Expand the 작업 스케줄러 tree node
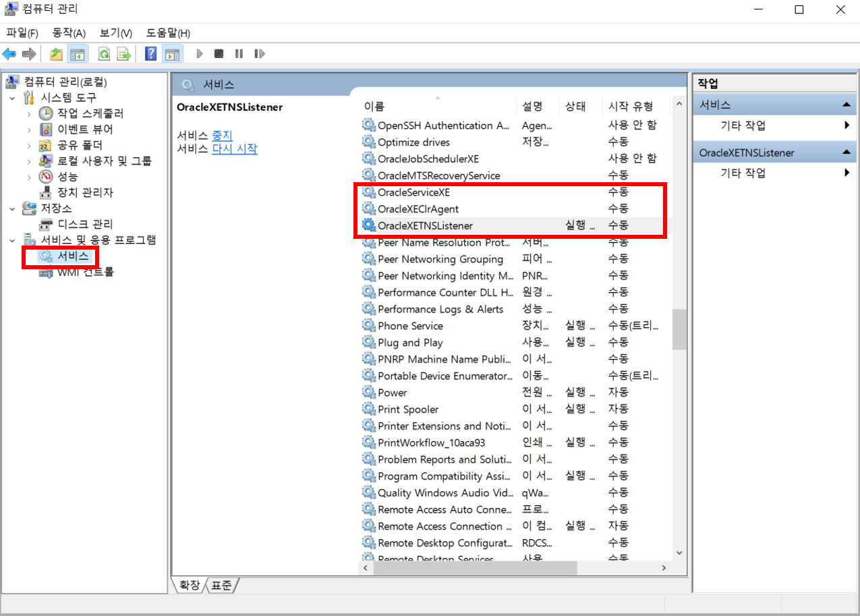This screenshot has width=860, height=616. 29,113
